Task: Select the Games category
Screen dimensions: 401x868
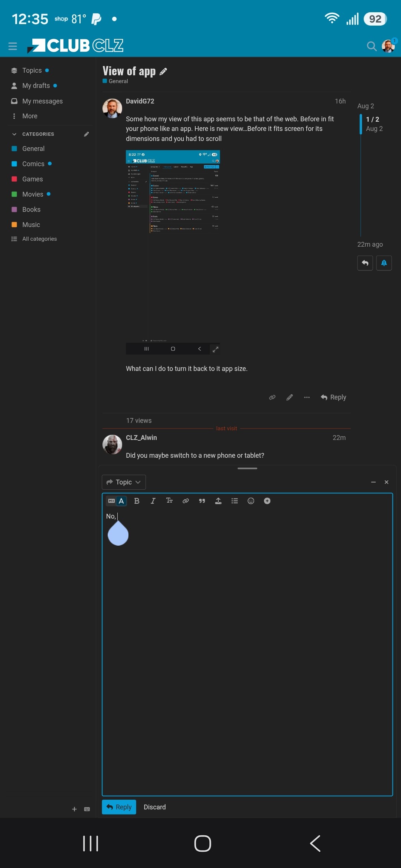Action: click(32, 179)
